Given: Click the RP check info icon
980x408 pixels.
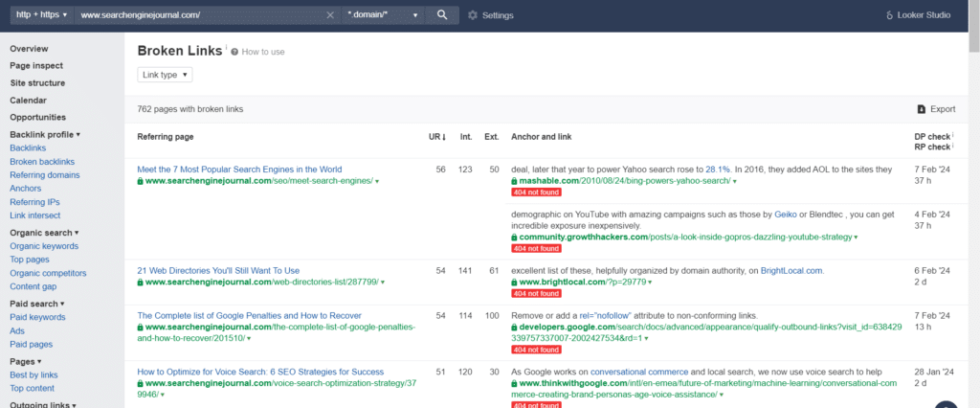Looking at the screenshot, I should coord(952,146).
